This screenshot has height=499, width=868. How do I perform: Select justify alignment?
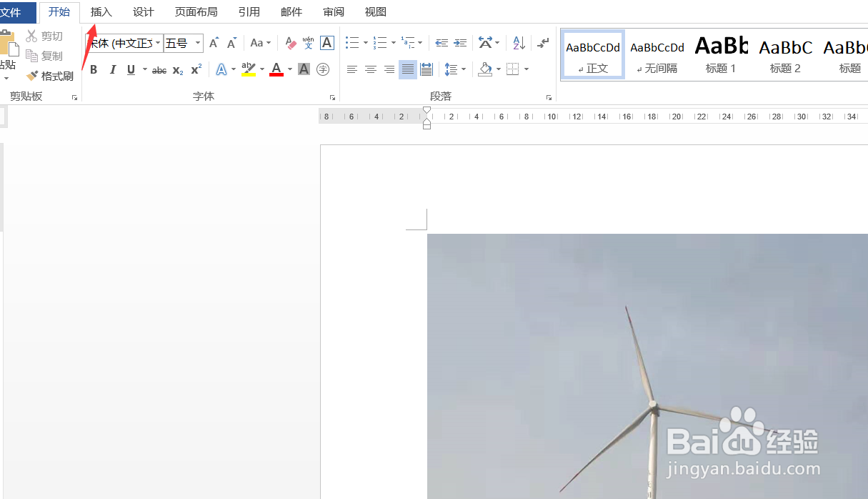[408, 69]
